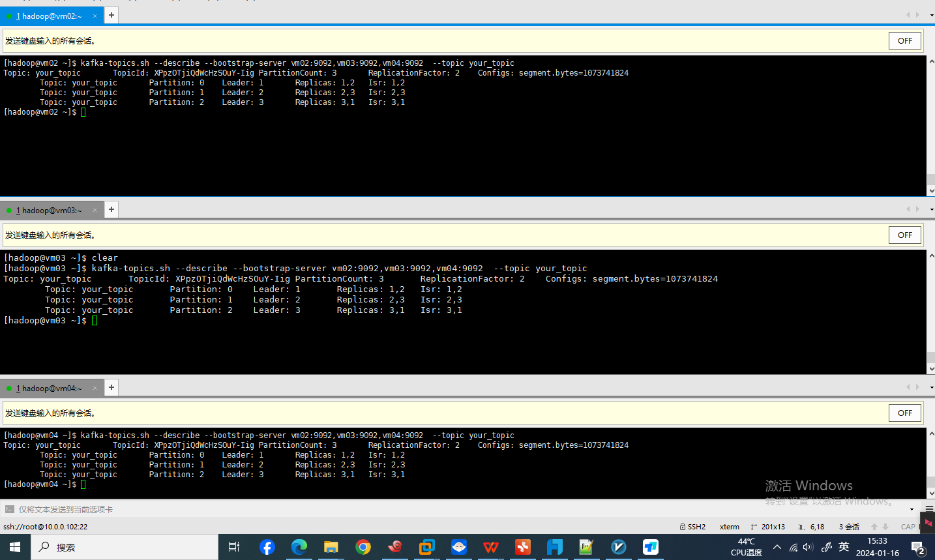Switch to the hadoop@vm04 session tab
Screen dimensions: 935x560
click(x=52, y=388)
